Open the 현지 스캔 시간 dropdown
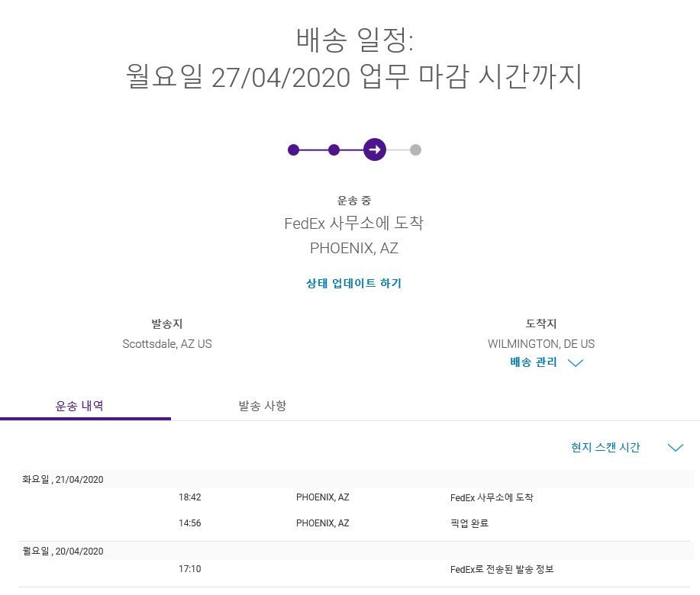 606,448
